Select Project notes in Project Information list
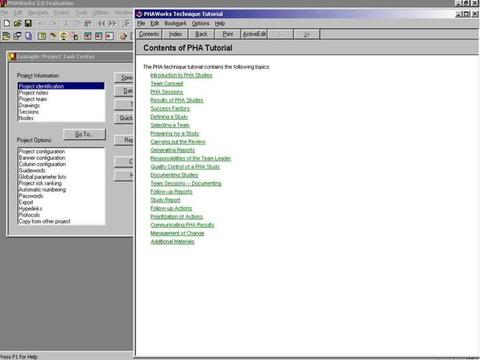The width and height of the screenshot is (480, 360). coord(33,93)
